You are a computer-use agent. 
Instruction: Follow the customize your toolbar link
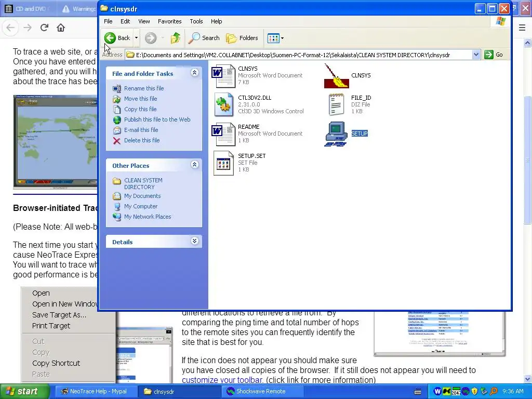coord(222,380)
